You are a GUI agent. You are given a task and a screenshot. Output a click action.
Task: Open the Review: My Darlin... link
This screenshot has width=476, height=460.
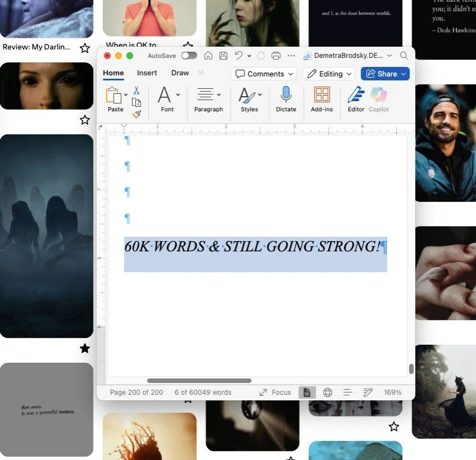coord(36,47)
